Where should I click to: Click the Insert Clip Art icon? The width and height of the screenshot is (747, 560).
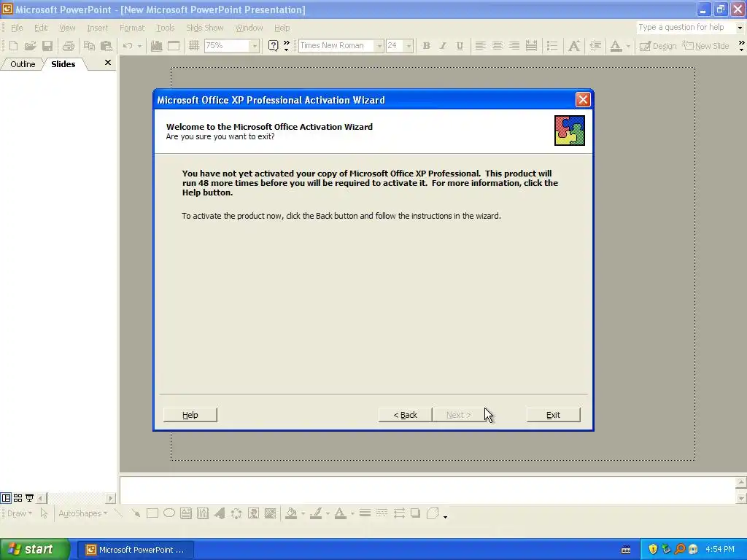[253, 513]
